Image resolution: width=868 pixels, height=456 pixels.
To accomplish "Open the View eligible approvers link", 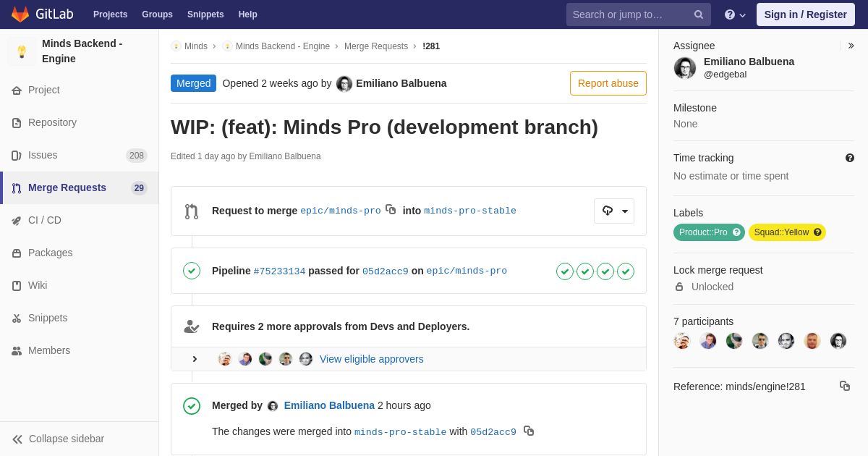I will click(371, 359).
